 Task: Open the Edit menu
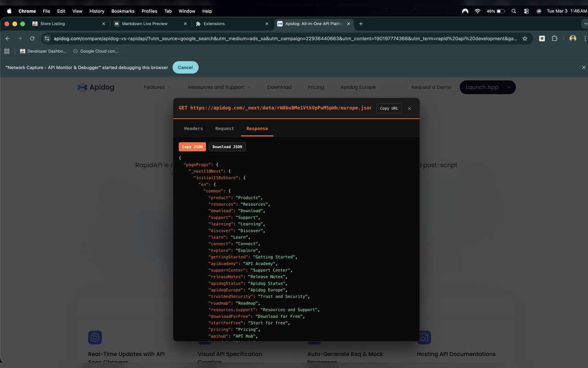click(x=61, y=11)
